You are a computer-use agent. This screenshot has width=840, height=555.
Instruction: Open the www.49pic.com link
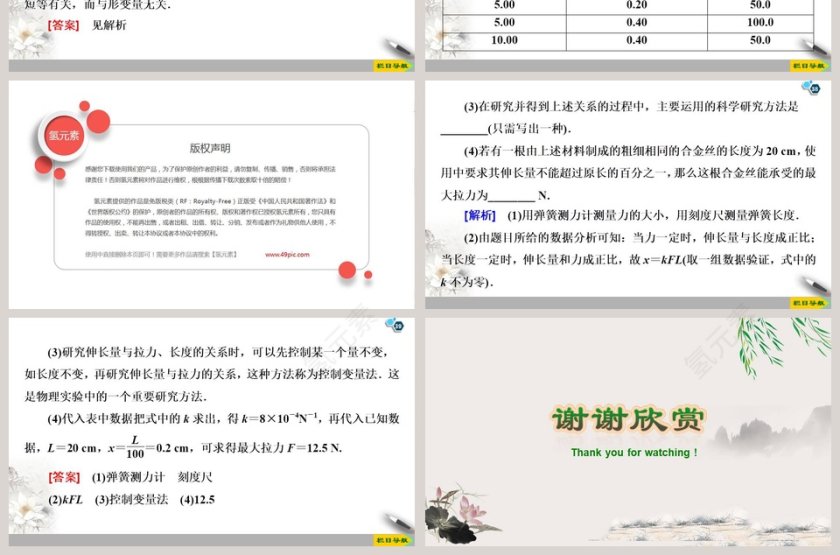click(287, 254)
